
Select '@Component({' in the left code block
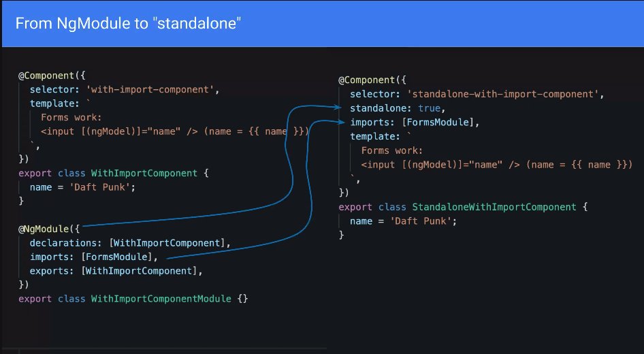coord(52,76)
